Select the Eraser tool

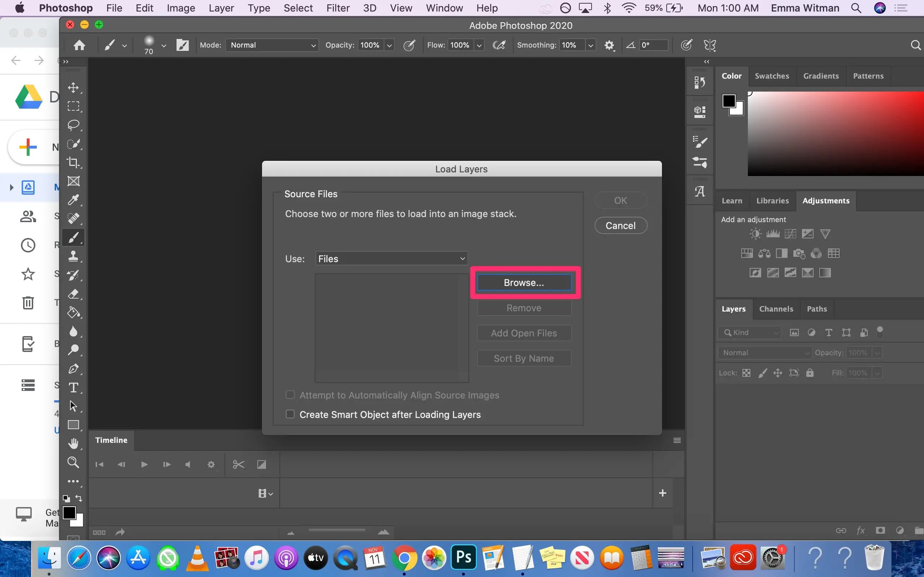(x=73, y=294)
